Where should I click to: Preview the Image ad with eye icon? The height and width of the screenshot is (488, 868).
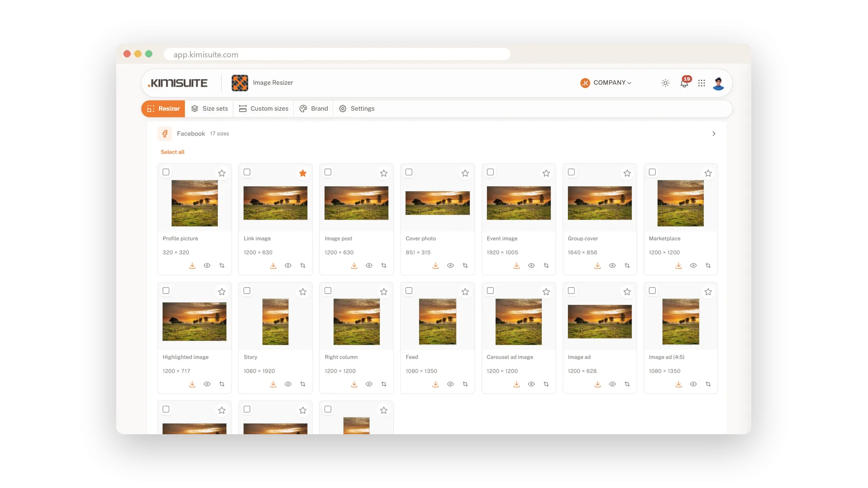click(612, 384)
